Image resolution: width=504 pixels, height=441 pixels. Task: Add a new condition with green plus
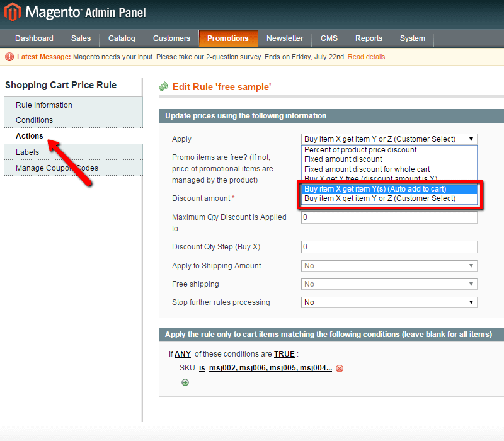click(185, 382)
